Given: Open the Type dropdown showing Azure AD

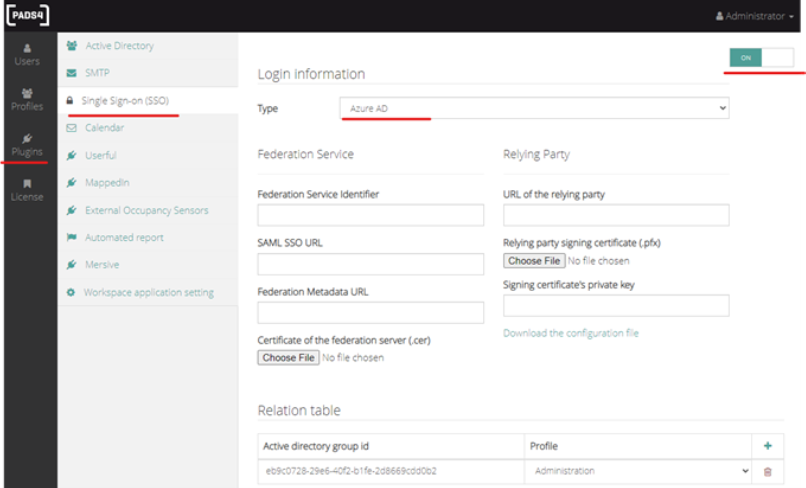Looking at the screenshot, I should [x=534, y=108].
